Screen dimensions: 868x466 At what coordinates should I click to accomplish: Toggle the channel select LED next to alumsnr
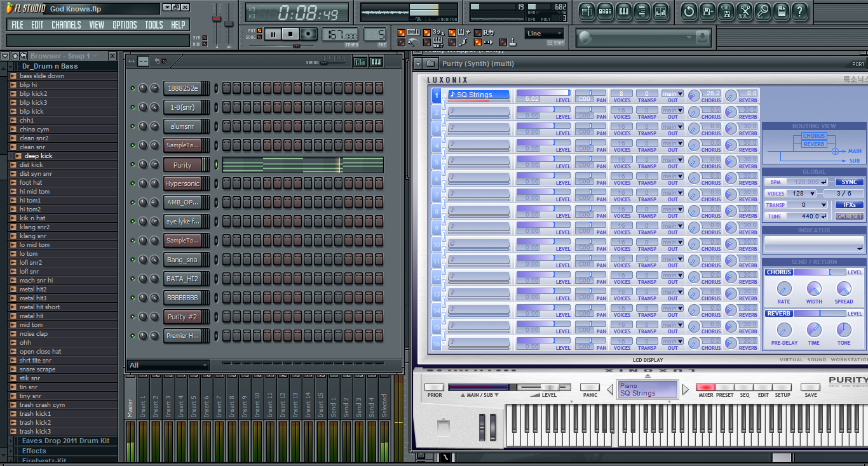216,126
